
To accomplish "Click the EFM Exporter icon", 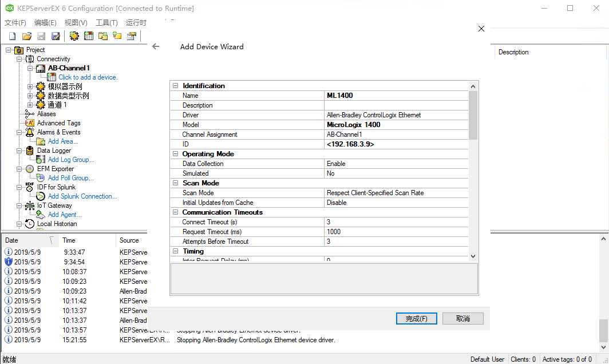I will (x=30, y=169).
